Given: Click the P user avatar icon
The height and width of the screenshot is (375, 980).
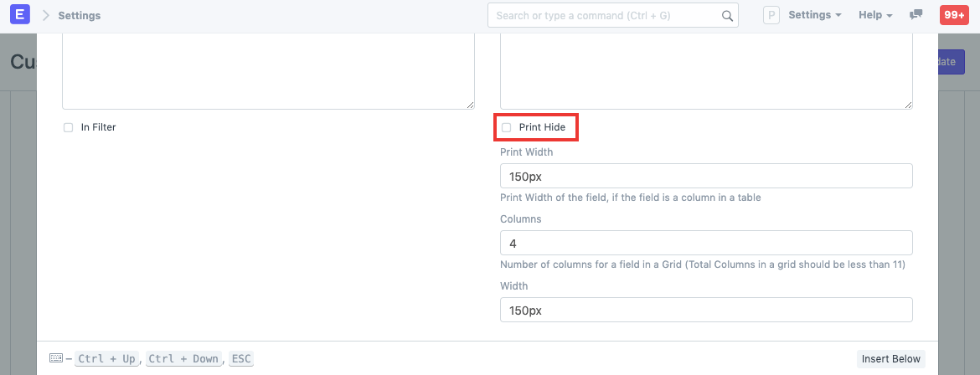Looking at the screenshot, I should pyautogui.click(x=771, y=15).
